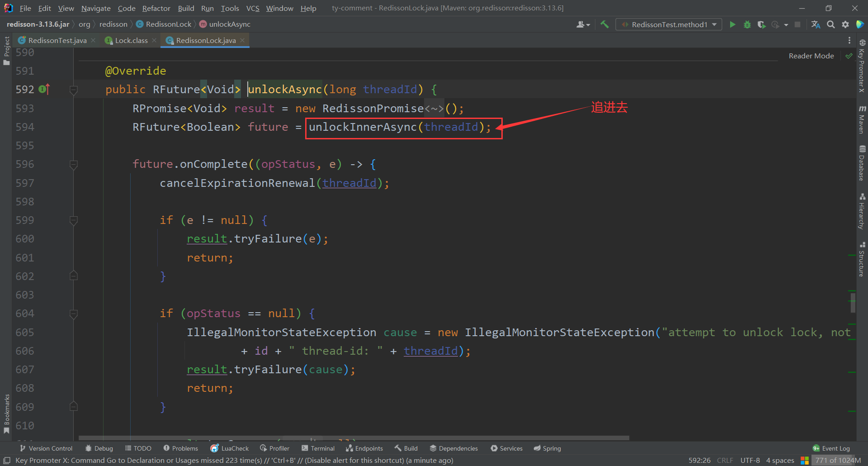Collapse the fold end marker at line 602
Screen dimensions: 868x466
pyautogui.click(x=74, y=276)
